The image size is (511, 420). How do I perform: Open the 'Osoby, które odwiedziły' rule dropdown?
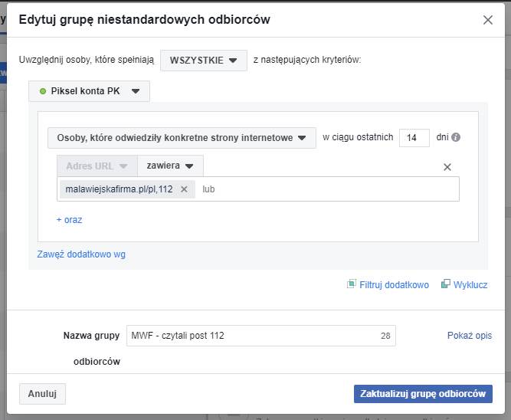(x=182, y=138)
